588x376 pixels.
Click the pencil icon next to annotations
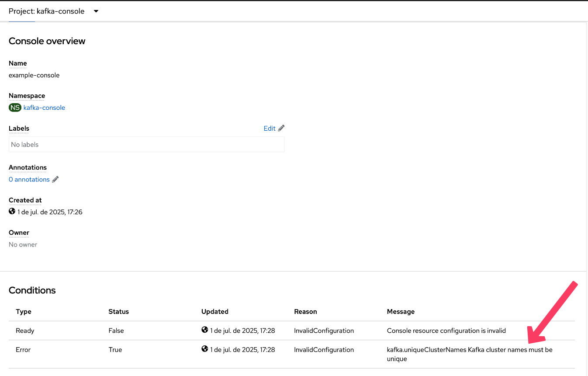point(55,179)
